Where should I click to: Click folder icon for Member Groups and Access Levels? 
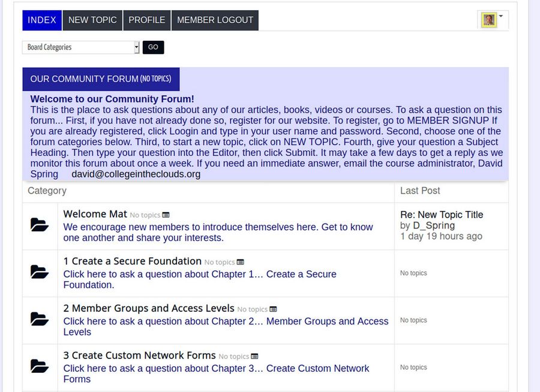tap(40, 319)
